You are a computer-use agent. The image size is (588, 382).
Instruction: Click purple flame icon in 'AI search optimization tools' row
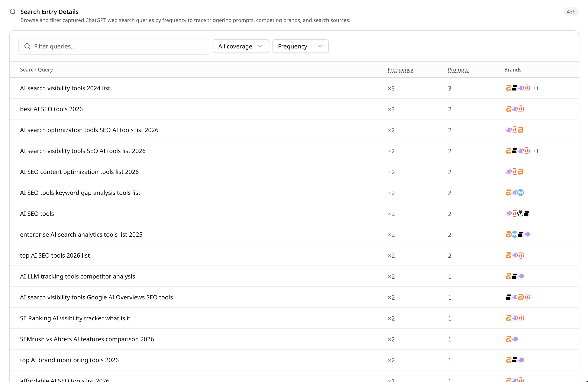click(x=508, y=130)
